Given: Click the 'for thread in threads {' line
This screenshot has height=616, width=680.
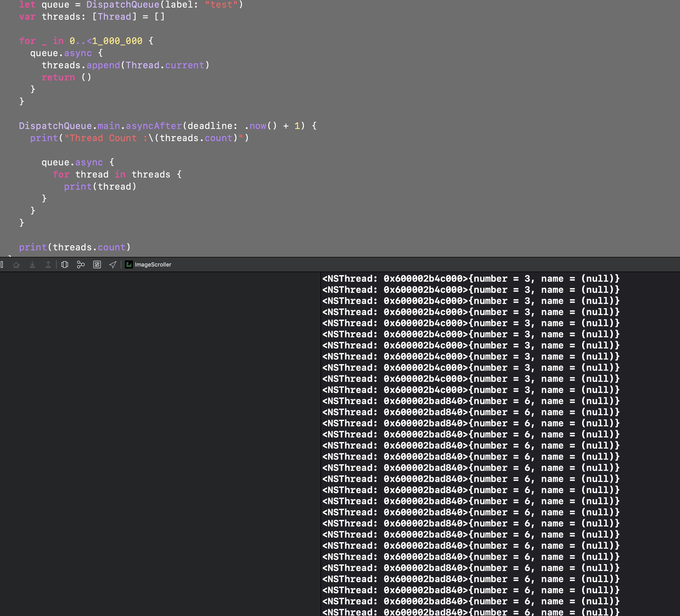Looking at the screenshot, I should click(x=117, y=174).
